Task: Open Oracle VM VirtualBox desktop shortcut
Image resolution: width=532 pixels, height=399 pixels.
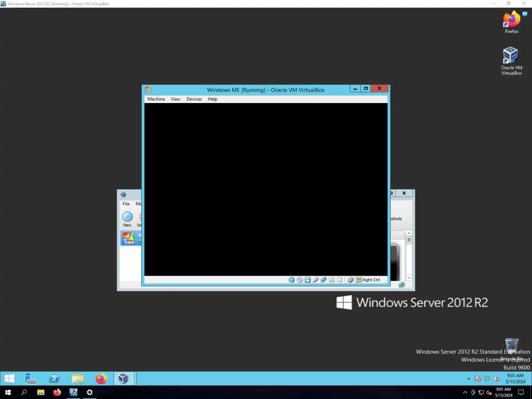Action: pyautogui.click(x=511, y=61)
